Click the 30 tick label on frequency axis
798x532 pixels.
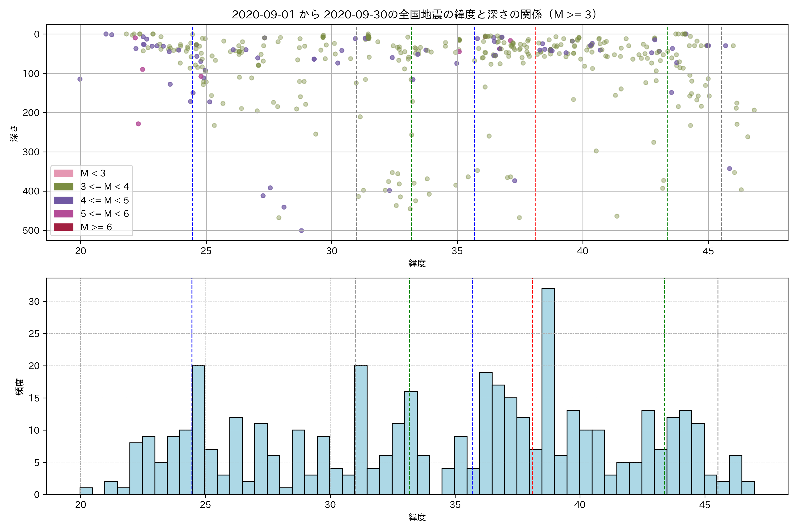click(34, 301)
